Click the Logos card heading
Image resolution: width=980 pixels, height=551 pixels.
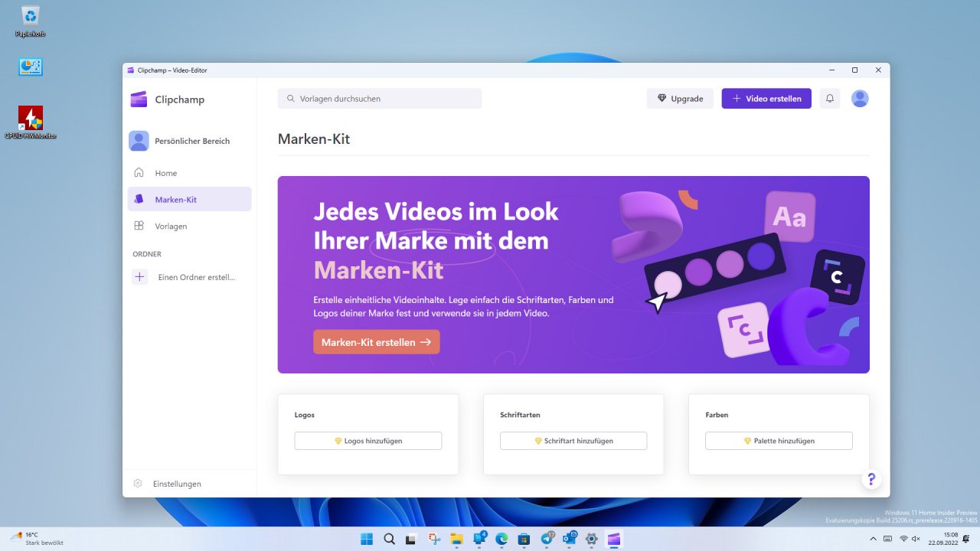pos(305,415)
